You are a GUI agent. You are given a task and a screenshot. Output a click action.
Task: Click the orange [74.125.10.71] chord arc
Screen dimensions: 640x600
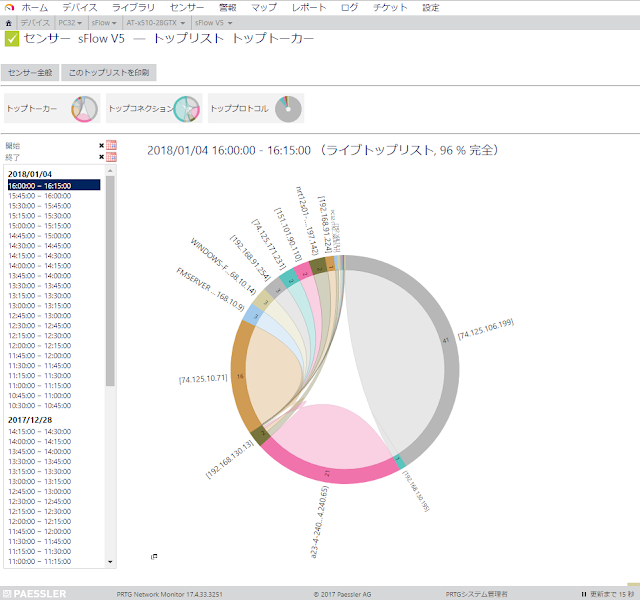240,376
